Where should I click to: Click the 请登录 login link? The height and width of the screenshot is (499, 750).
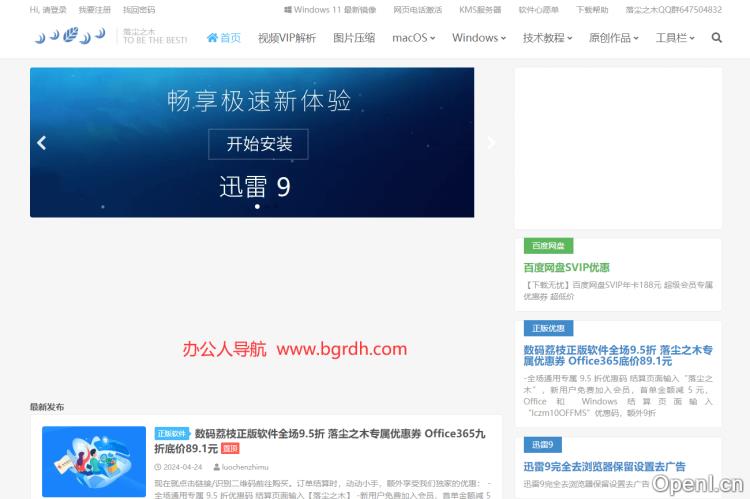pos(54,10)
